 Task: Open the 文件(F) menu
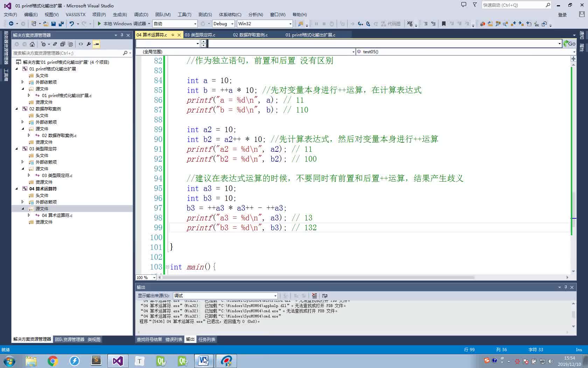tap(10, 14)
